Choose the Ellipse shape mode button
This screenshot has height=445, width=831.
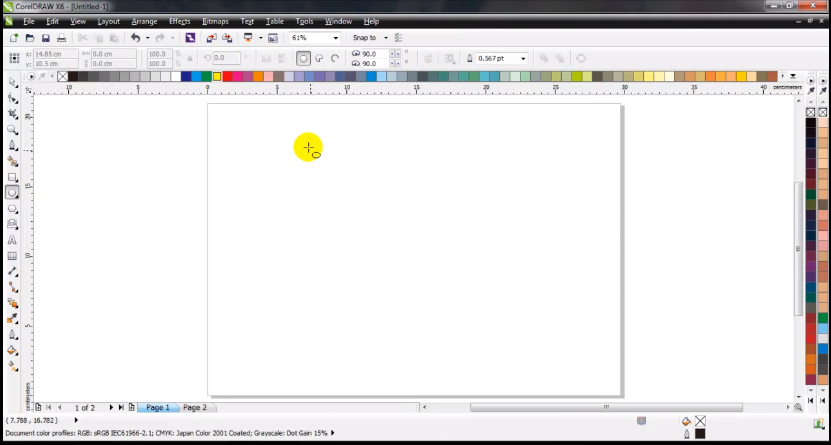click(x=303, y=58)
